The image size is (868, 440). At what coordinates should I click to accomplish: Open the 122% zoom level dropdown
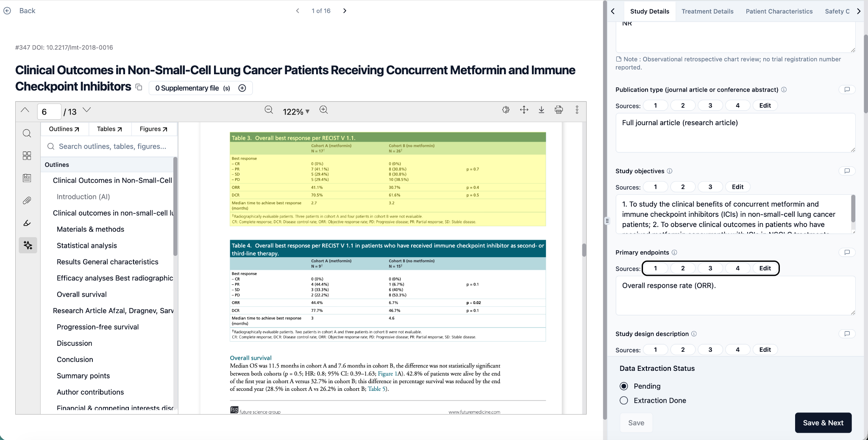point(296,112)
